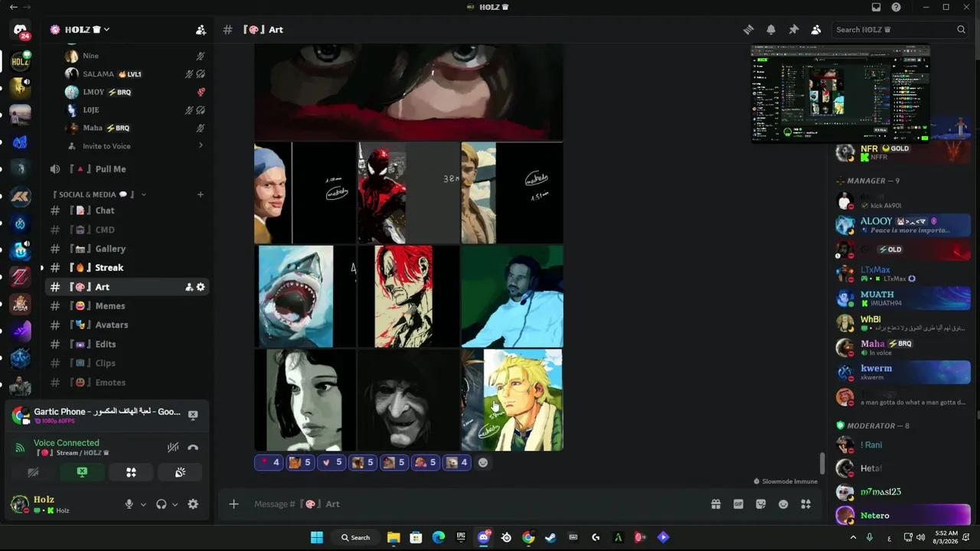Open the Chat channel
Viewport: 980px width, 551px height.
[126, 210]
